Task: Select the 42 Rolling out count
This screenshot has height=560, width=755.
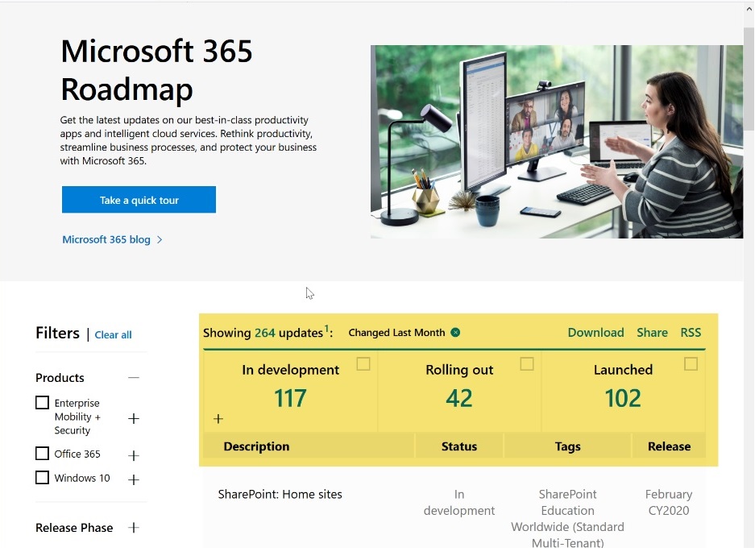Action: (458, 398)
